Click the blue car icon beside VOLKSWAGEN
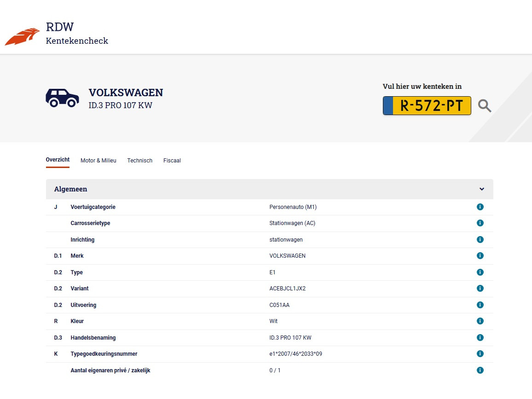 click(x=63, y=98)
